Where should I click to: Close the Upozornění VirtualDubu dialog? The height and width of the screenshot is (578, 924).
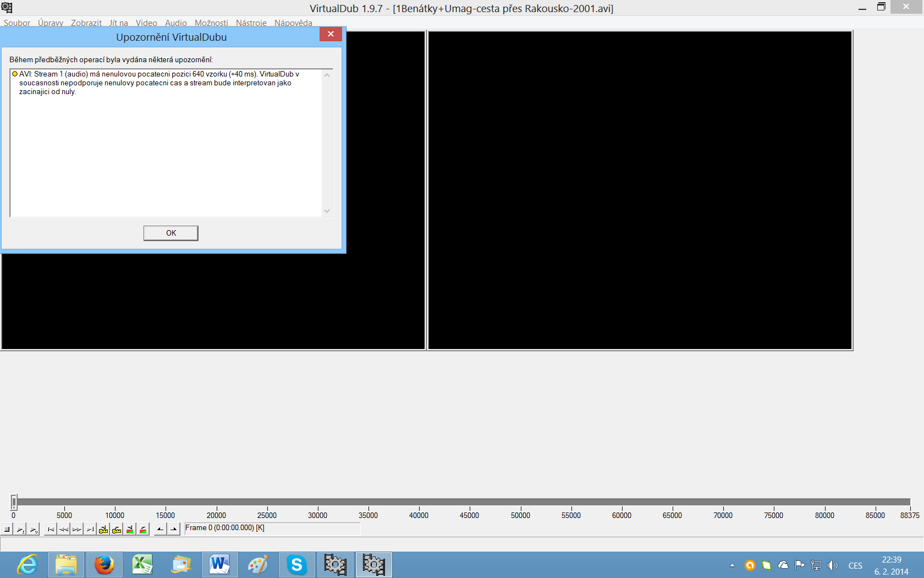click(331, 34)
